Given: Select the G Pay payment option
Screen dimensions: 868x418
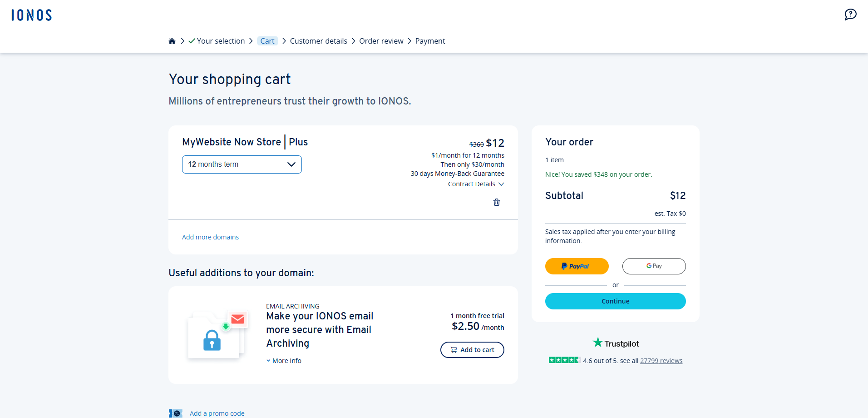Looking at the screenshot, I should pyautogui.click(x=654, y=266).
